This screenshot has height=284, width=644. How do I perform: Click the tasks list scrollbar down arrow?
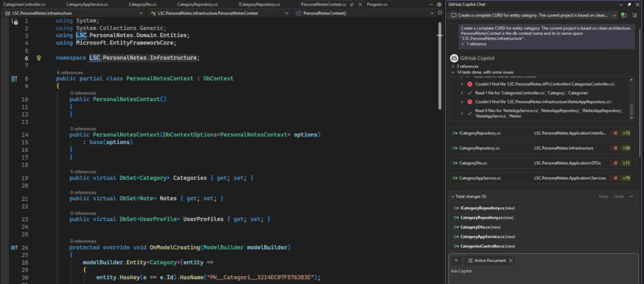tap(631, 118)
